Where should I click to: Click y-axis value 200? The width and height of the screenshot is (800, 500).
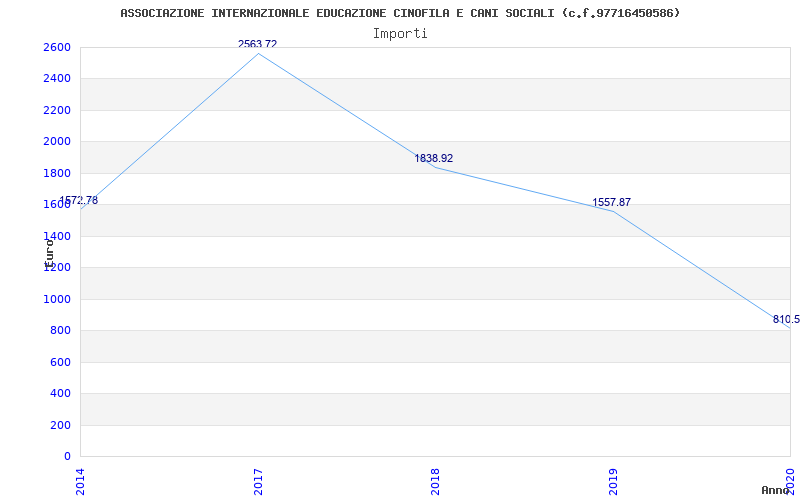pos(60,425)
